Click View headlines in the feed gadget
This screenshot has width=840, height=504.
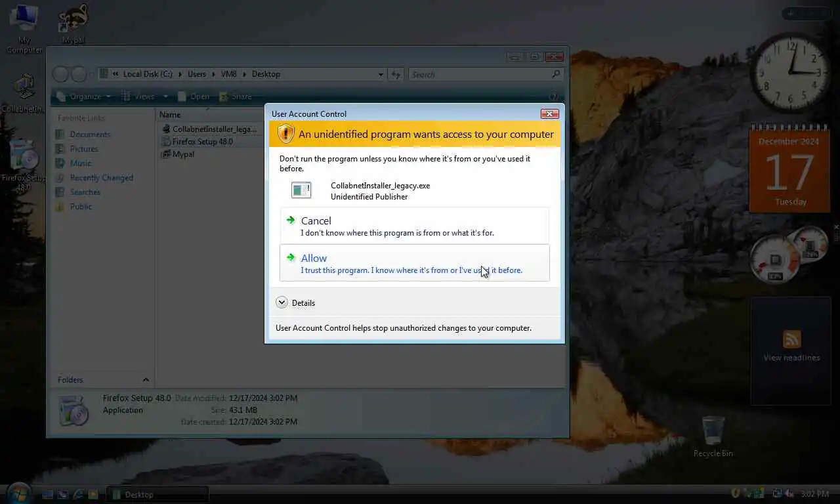pyautogui.click(x=791, y=358)
